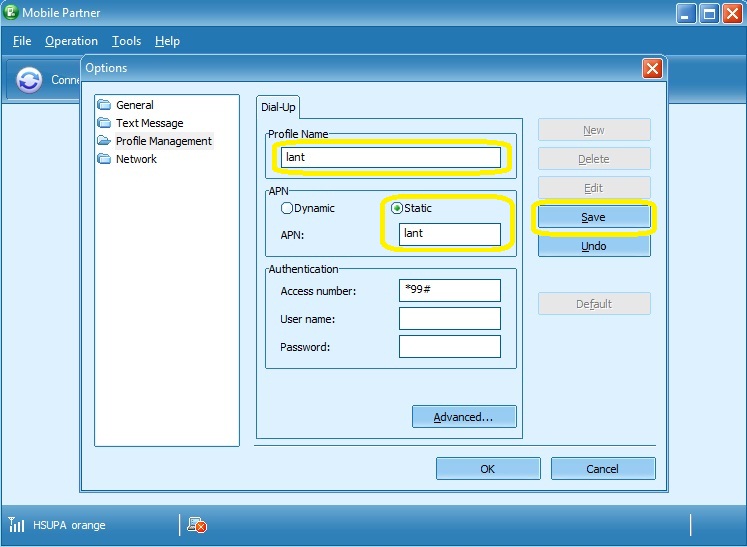Click the Network folder icon
This screenshot has width=747, height=547.
(x=104, y=159)
